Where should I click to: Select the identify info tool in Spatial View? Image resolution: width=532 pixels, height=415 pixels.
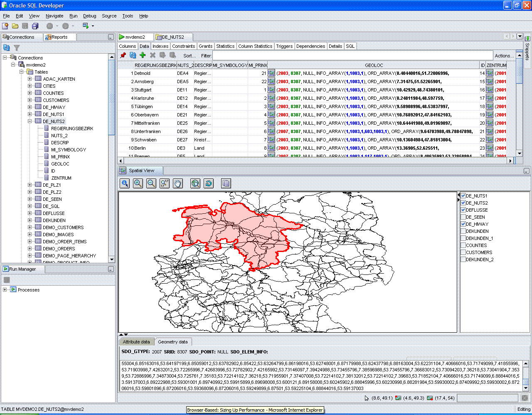point(124,183)
